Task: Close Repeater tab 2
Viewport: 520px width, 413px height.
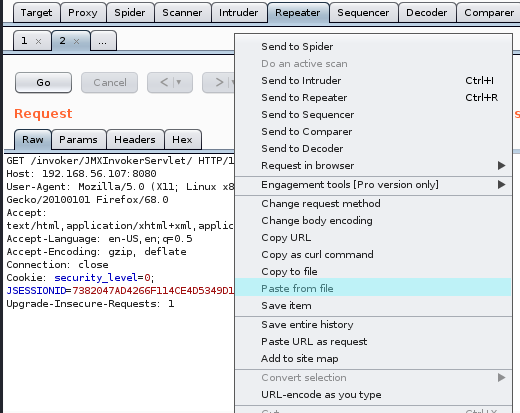Action: point(76,41)
